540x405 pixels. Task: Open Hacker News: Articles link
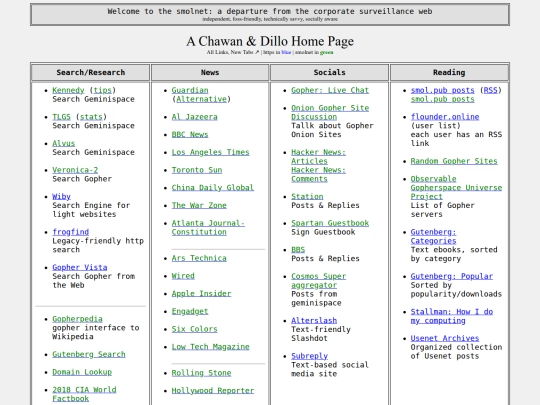319,157
